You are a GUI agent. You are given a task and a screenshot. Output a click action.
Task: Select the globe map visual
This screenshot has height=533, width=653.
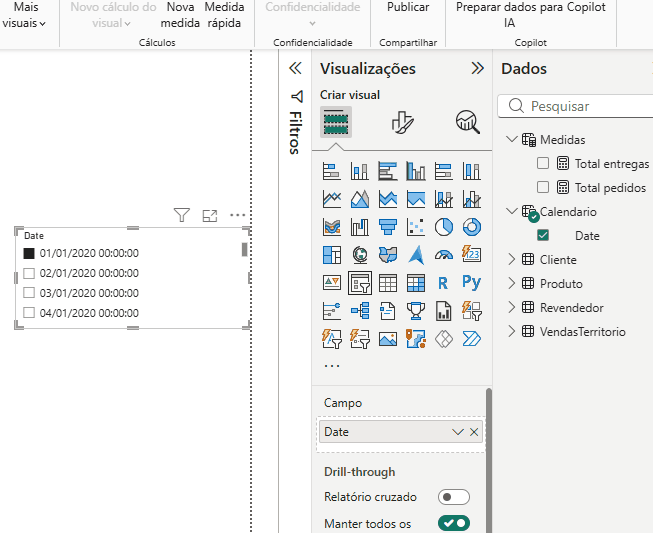coord(360,255)
